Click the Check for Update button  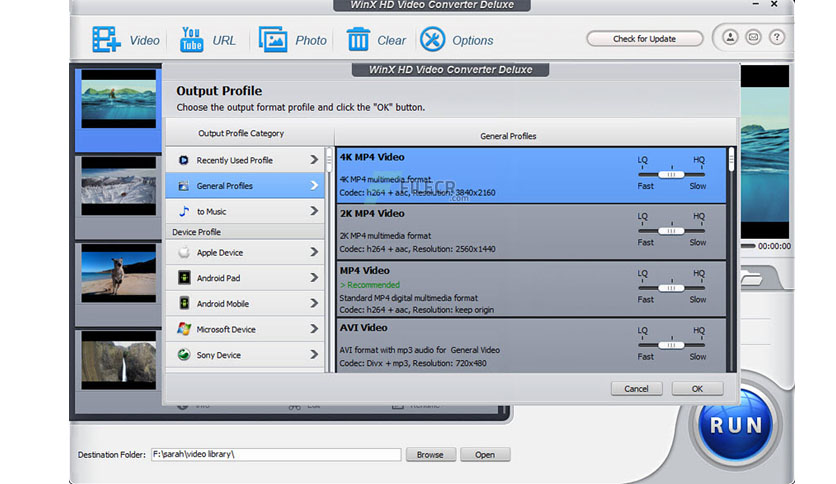[x=645, y=38]
